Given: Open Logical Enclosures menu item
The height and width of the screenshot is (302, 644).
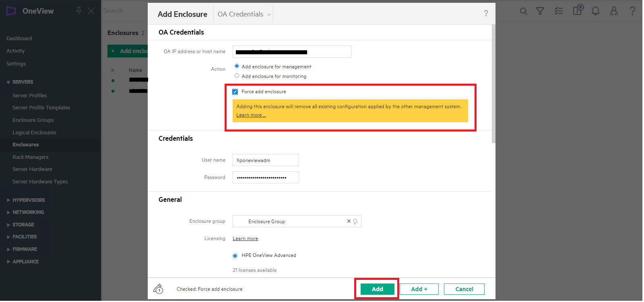Looking at the screenshot, I should (x=34, y=133).
